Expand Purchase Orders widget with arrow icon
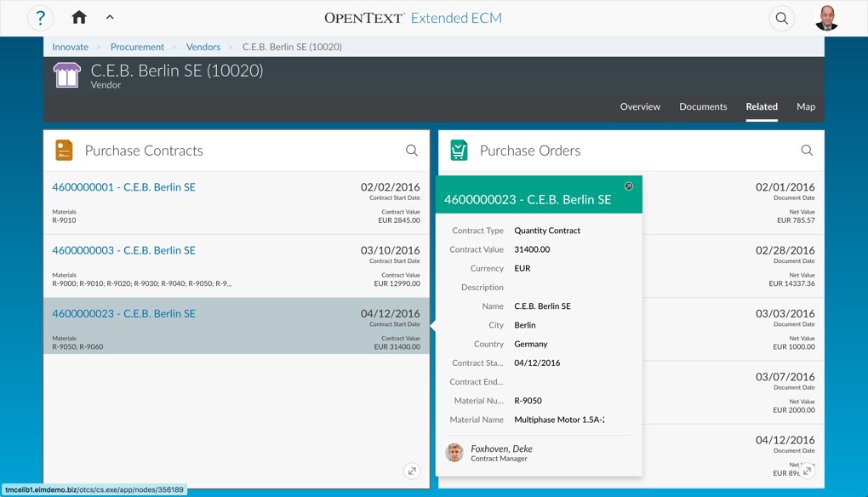 tap(807, 471)
